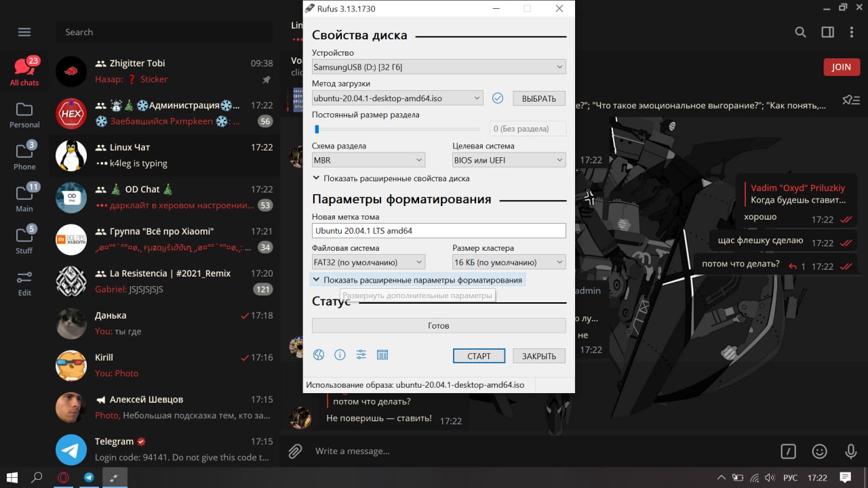Select All chats folder
Viewport: 868px width, 488px height.
(24, 71)
